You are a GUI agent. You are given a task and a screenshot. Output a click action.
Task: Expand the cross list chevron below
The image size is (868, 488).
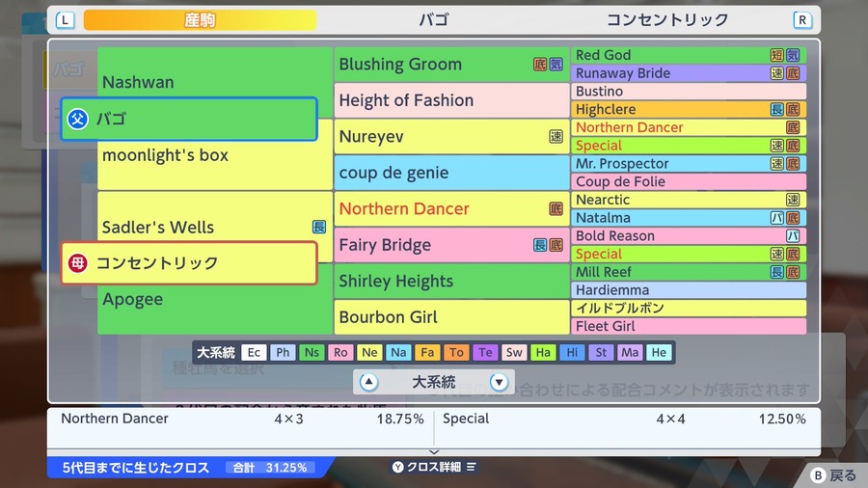point(434,452)
